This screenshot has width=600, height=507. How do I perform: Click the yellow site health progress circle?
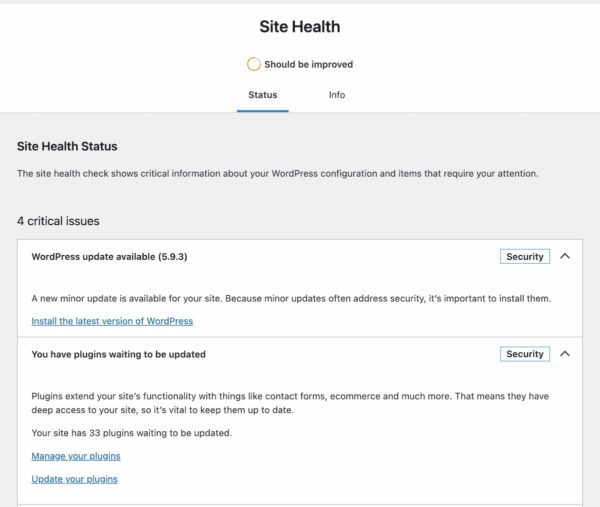pyautogui.click(x=253, y=64)
